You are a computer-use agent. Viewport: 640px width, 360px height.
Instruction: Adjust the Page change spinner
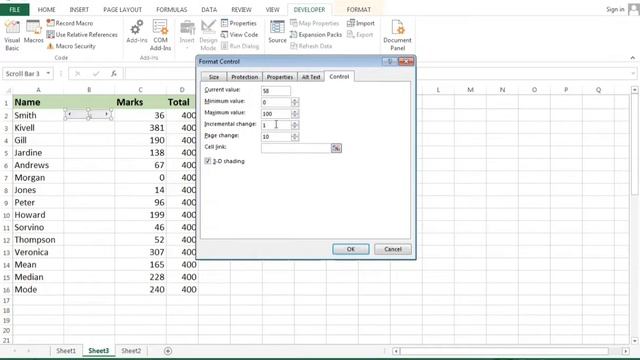coord(295,136)
